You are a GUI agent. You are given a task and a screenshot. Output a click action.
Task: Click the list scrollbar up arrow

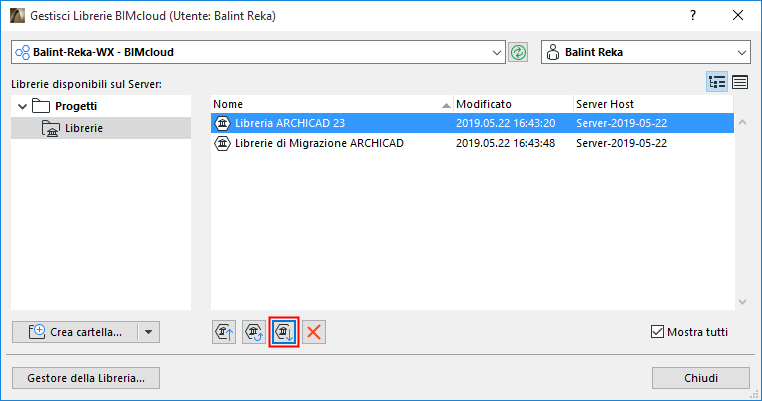tap(742, 122)
